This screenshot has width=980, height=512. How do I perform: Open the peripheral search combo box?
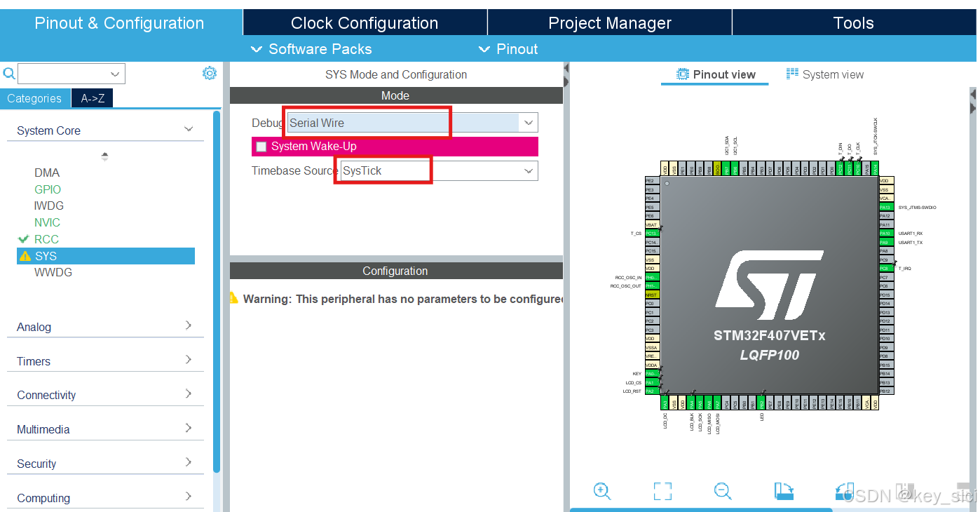point(71,74)
